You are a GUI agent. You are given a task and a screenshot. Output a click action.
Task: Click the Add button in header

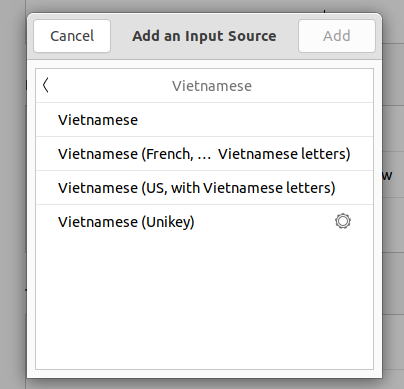[x=337, y=36]
